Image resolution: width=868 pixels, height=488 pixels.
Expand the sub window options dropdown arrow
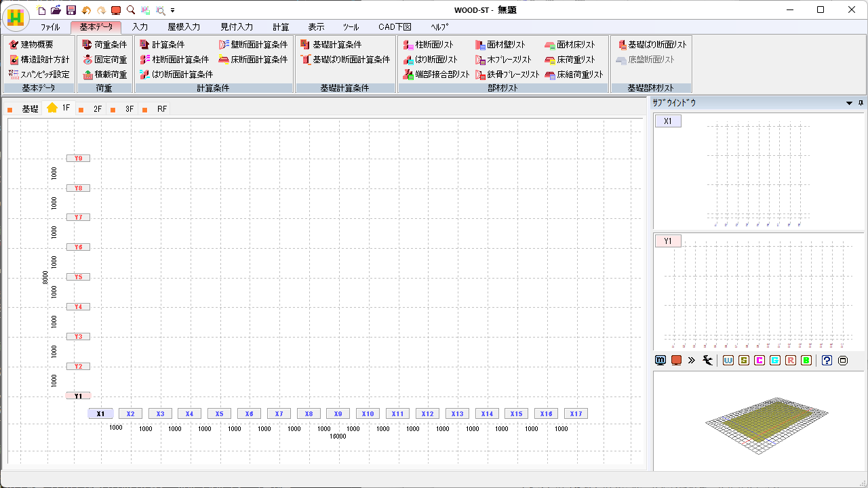click(849, 103)
